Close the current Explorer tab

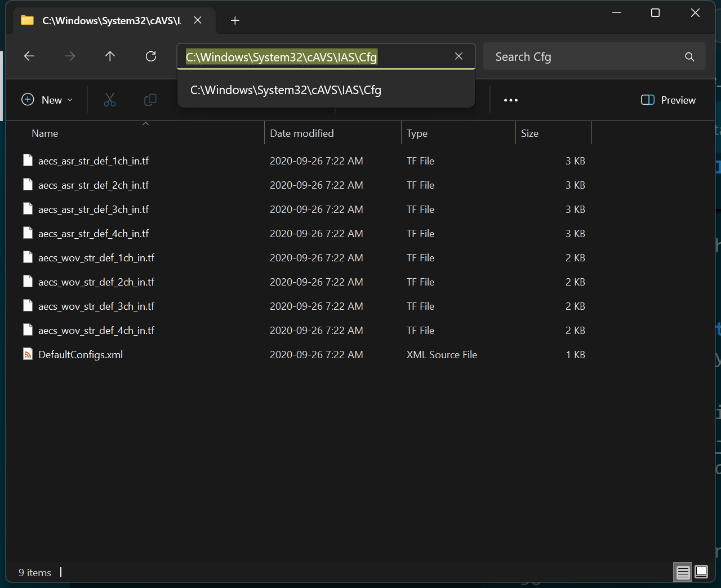[x=198, y=20]
